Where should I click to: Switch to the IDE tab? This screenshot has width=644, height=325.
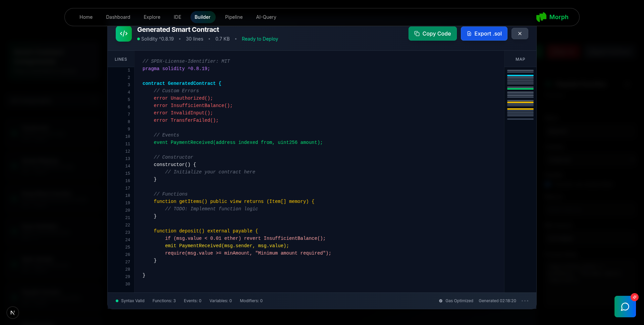coord(177,17)
